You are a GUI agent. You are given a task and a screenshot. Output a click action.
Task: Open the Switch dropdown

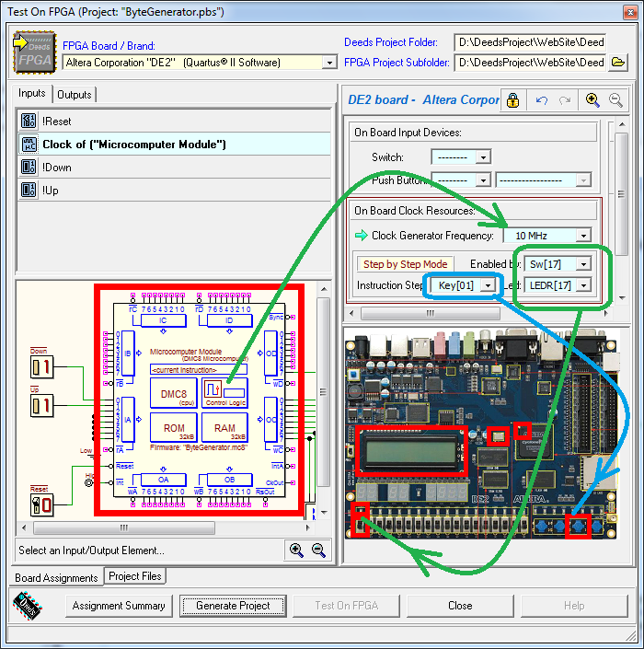coord(483,156)
